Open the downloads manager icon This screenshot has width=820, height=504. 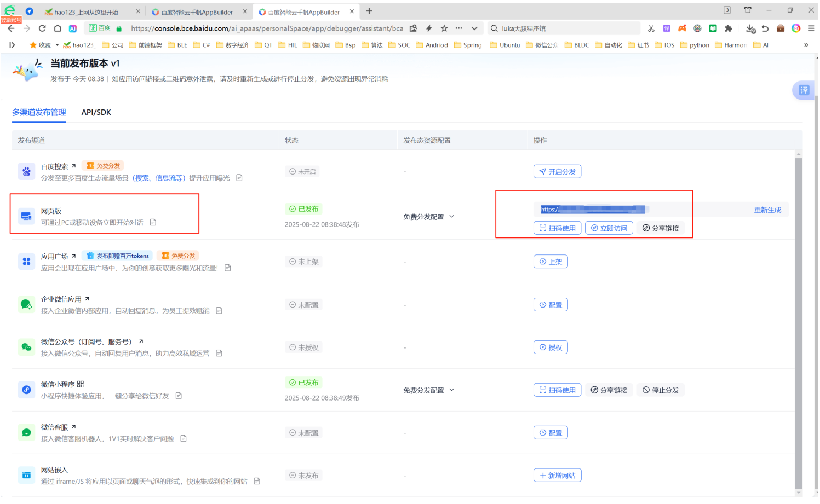tap(750, 28)
